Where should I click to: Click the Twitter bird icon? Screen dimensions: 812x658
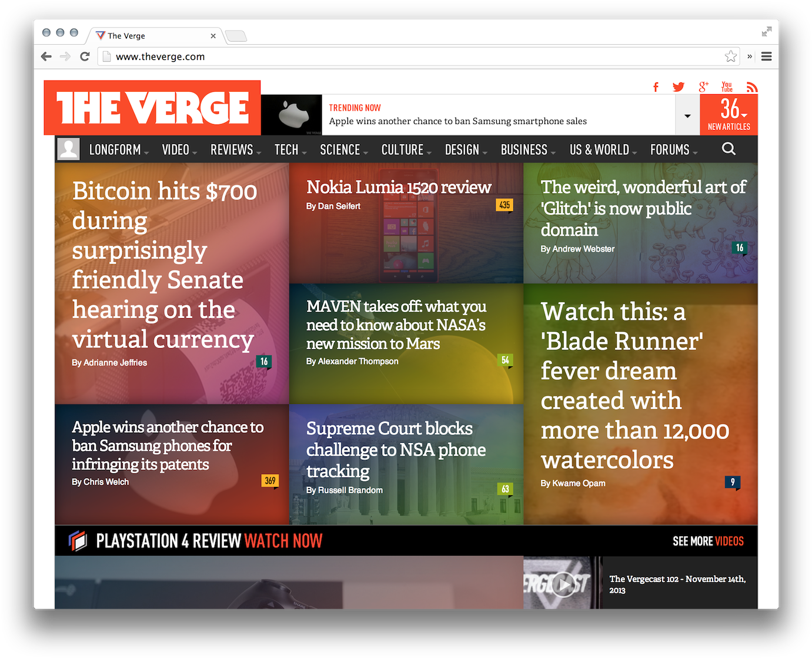point(679,87)
